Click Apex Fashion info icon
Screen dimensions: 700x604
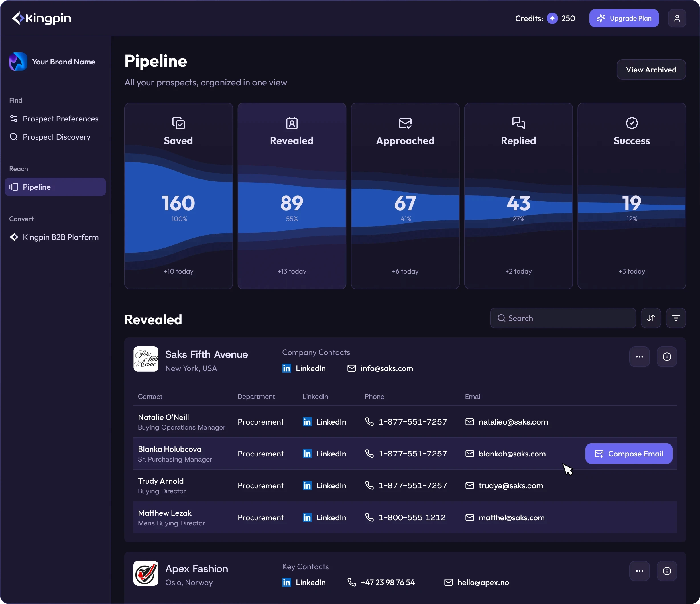point(667,571)
